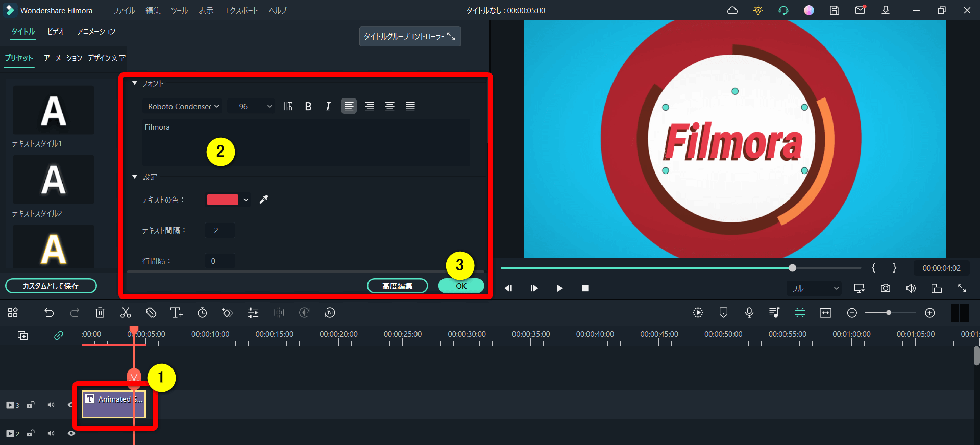Switch to the ビデオ tab
This screenshot has height=445, width=980.
click(56, 31)
